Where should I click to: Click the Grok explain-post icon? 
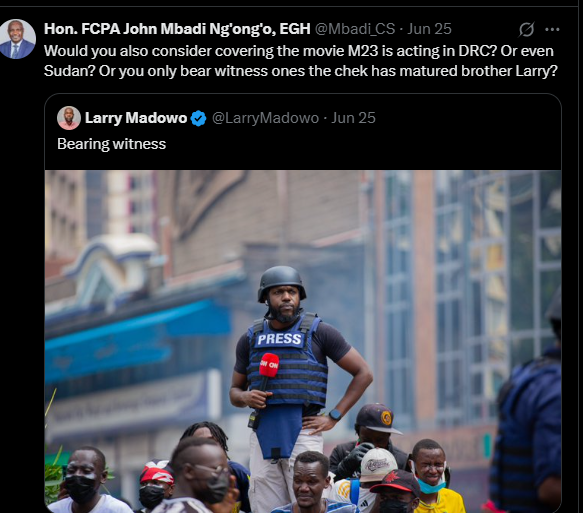click(x=526, y=29)
